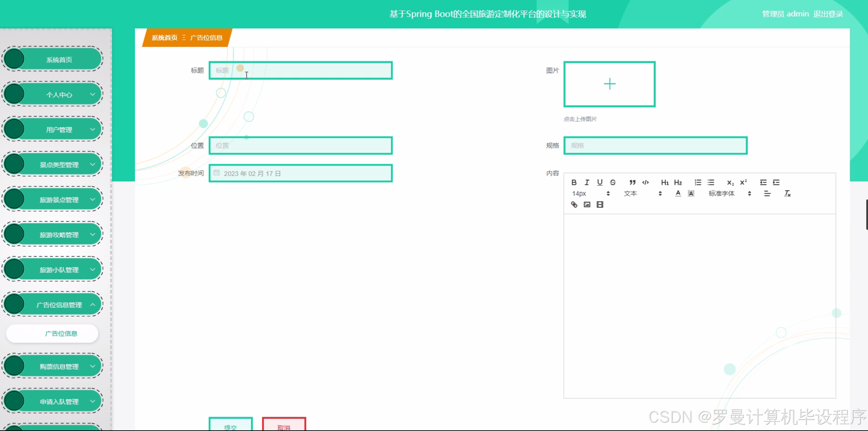The width and height of the screenshot is (868, 431).
Task: Clear text formatting
Action: [787, 194]
